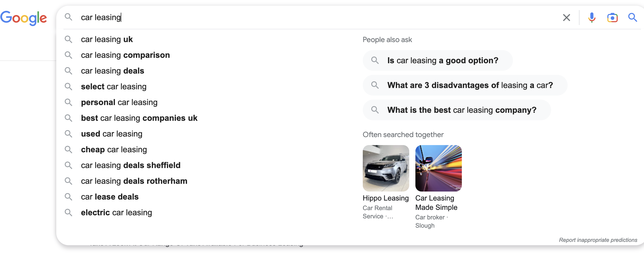This screenshot has height=254, width=644.
Task: Click magnifier icon beside 'car leasing uk'
Action: pyautogui.click(x=68, y=39)
